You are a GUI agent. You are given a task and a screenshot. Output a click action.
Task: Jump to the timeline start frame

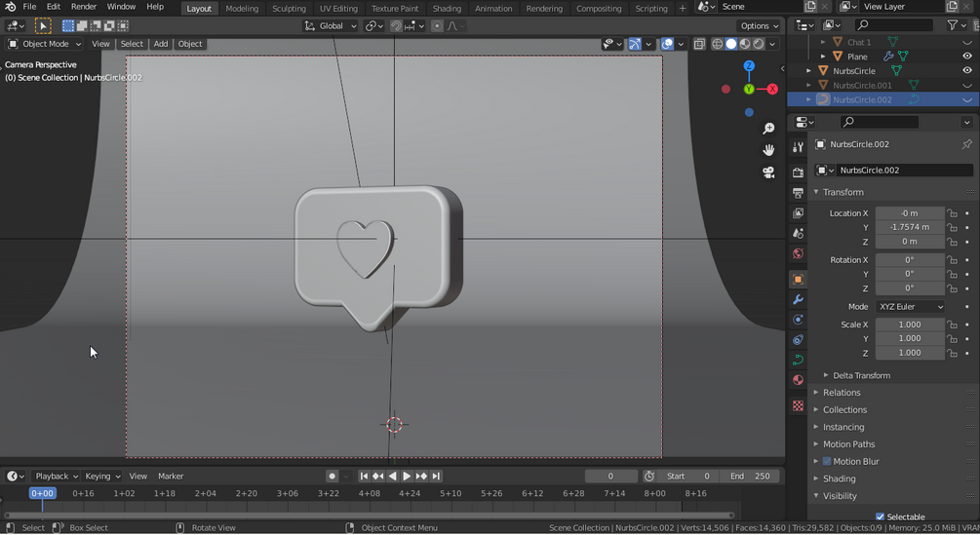364,477
